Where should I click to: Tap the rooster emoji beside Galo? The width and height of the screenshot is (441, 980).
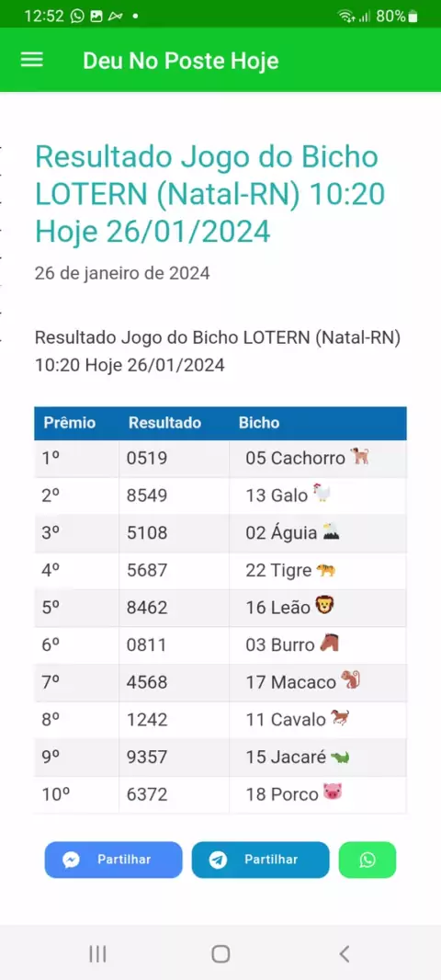tap(321, 495)
